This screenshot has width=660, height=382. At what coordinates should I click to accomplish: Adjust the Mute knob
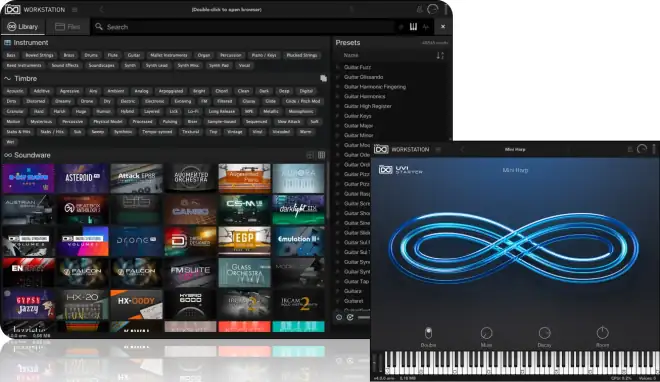(486, 333)
